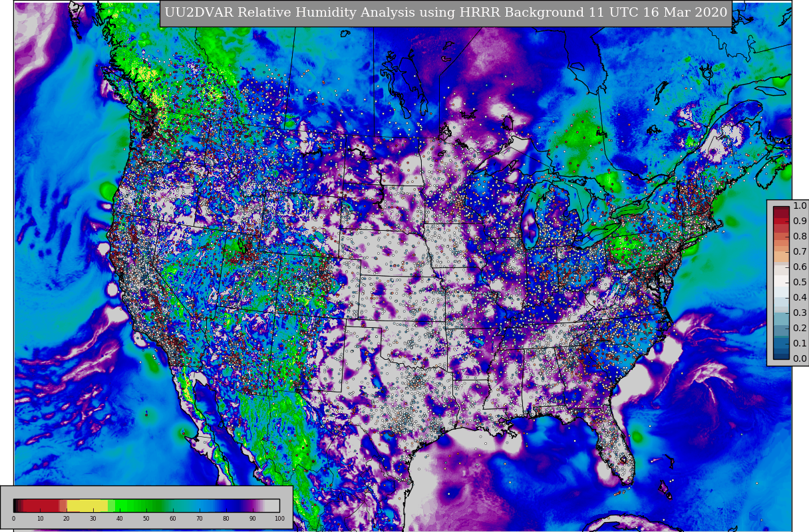Image resolution: width=809 pixels, height=532 pixels.
Task: Click the 60 tick label on humidity colorbar
Action: pyautogui.click(x=173, y=519)
